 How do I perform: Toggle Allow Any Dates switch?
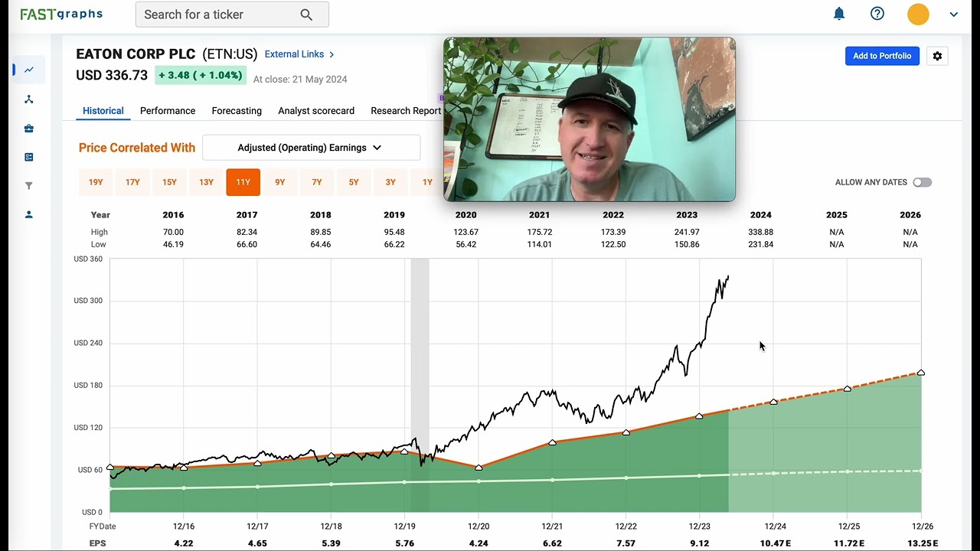coord(922,182)
